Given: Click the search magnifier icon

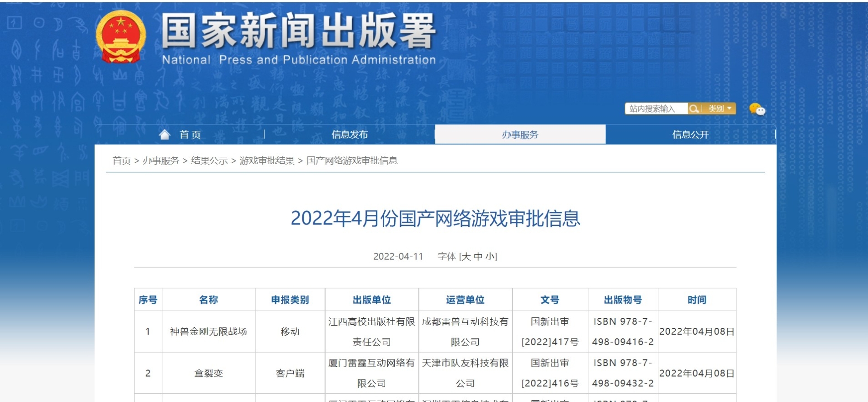Looking at the screenshot, I should pyautogui.click(x=693, y=109).
